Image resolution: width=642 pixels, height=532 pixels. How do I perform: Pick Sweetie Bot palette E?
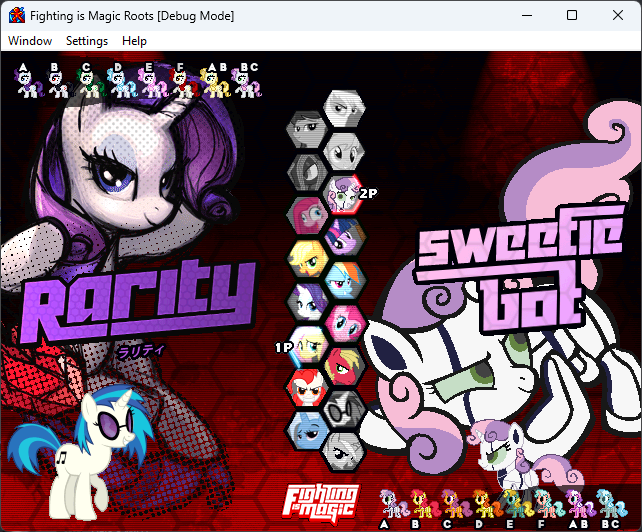[x=518, y=508]
